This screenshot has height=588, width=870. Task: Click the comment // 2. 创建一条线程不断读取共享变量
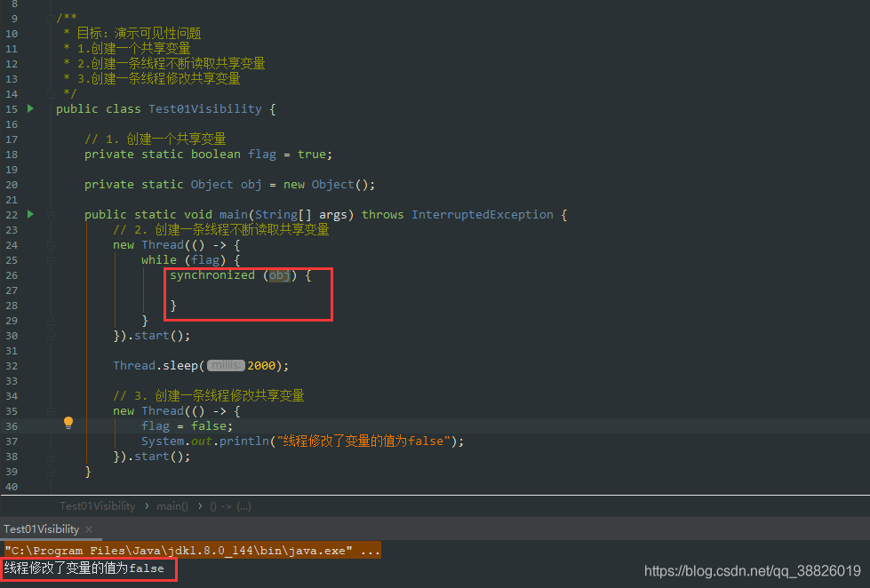pos(221,230)
